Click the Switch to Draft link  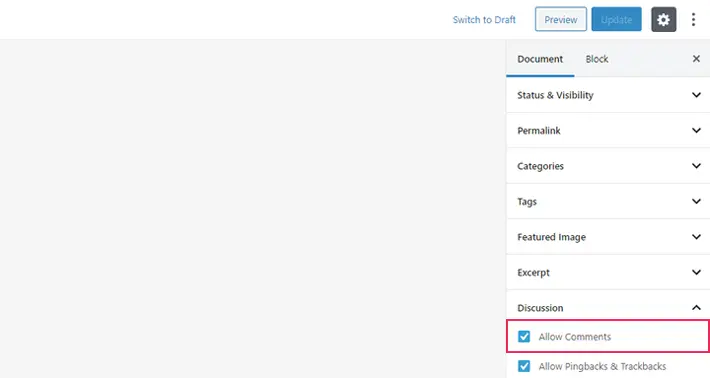point(484,20)
